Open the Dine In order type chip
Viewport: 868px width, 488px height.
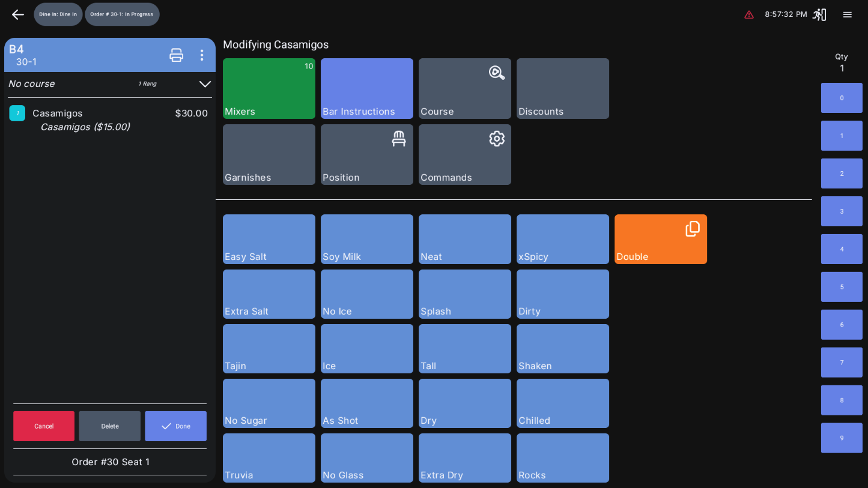click(58, 14)
